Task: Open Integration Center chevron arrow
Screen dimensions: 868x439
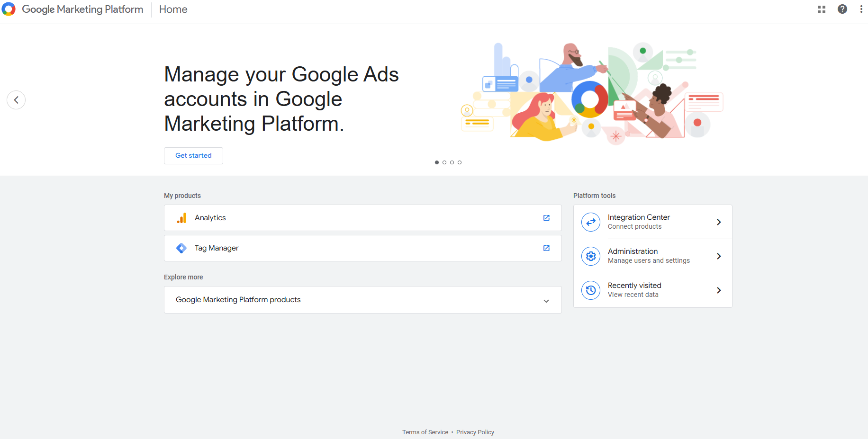Action: pos(719,222)
